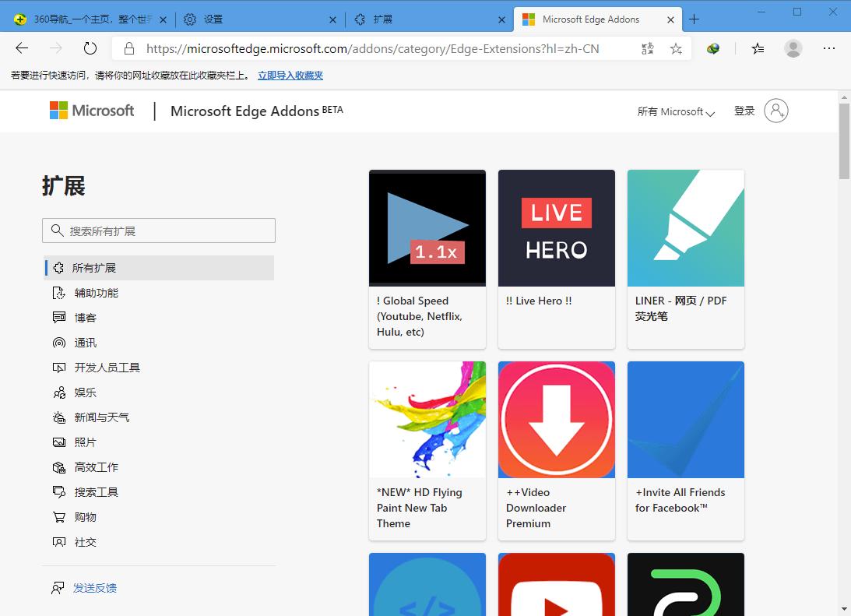This screenshot has height=616, width=851.
Task: Close the 扩展 tab
Action: 501,20
